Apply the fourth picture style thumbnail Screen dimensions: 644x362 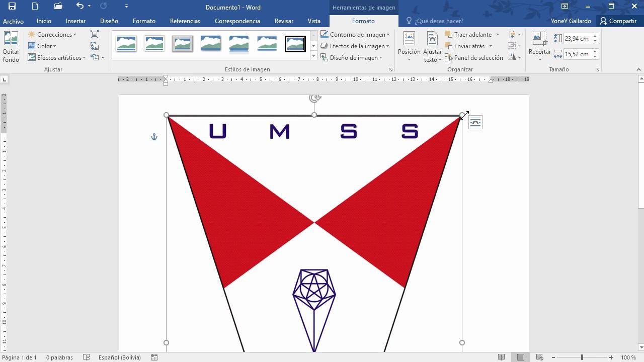tap(211, 44)
